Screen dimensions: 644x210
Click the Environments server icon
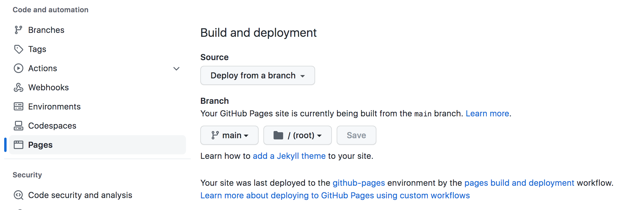[x=19, y=106]
